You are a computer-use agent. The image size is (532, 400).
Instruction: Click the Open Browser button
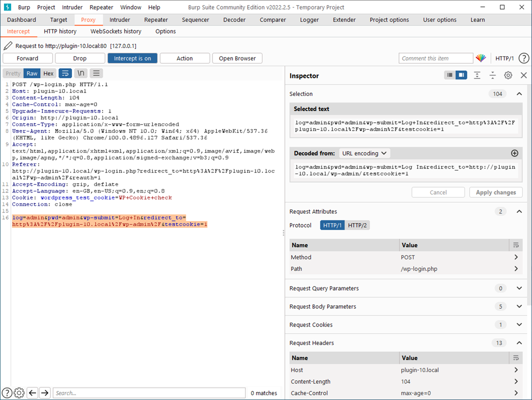[x=237, y=58]
